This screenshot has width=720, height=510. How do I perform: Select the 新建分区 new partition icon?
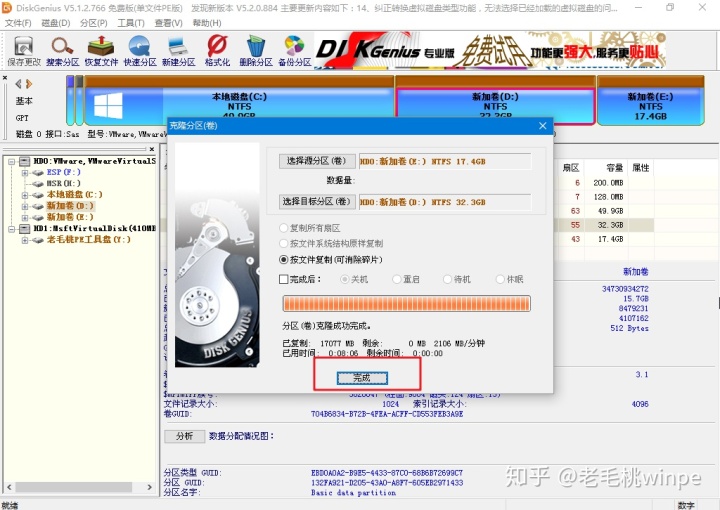[x=179, y=50]
